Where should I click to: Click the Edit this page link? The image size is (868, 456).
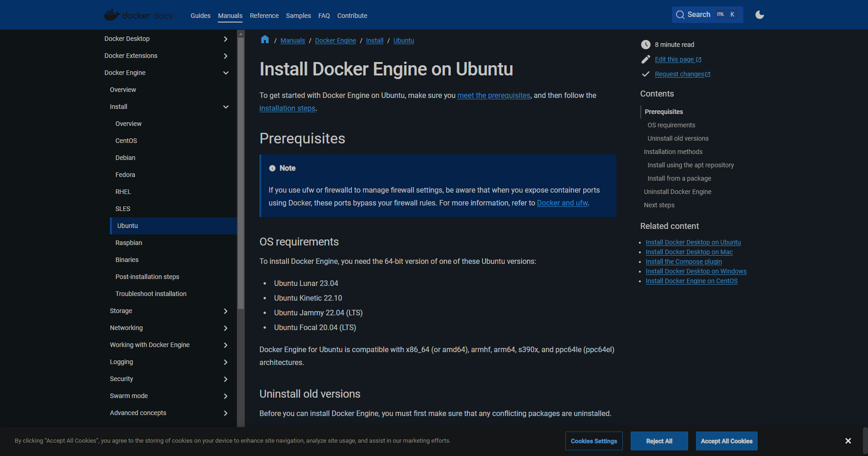[678, 59]
